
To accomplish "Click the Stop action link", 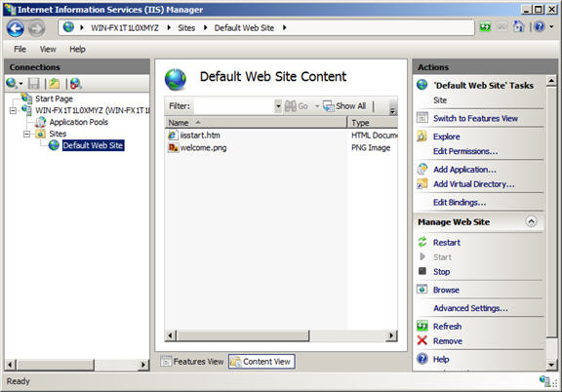I will point(441,272).
